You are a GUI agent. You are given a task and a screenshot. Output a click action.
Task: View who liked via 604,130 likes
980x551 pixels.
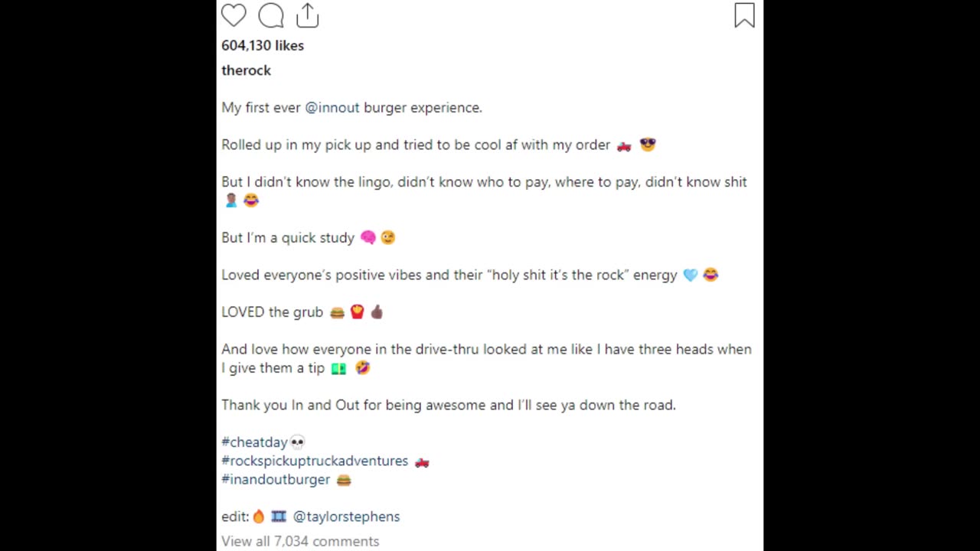pyautogui.click(x=263, y=46)
